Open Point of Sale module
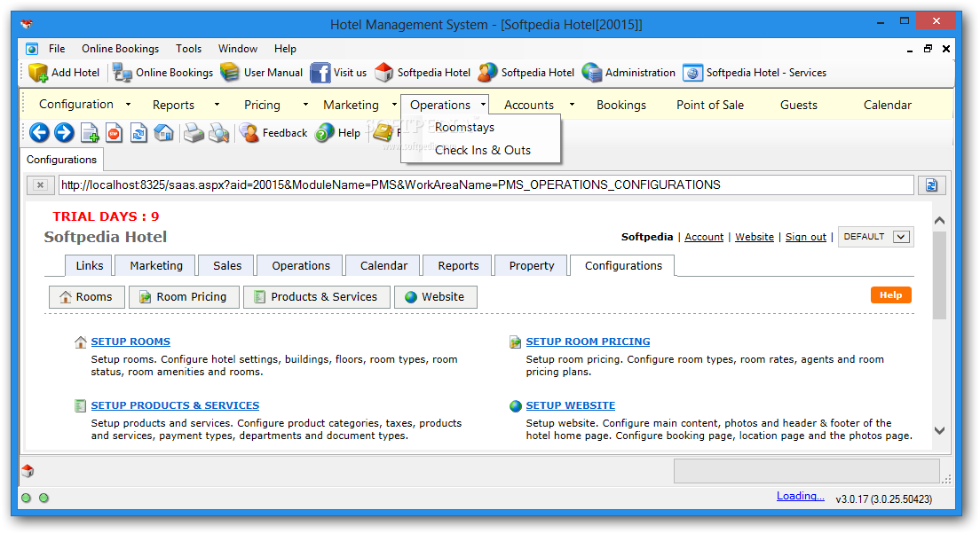Screen dimensions: 980x534 pos(710,105)
